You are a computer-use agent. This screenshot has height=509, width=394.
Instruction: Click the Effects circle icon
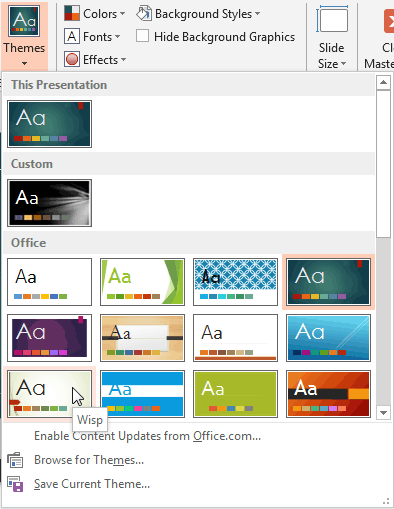(x=72, y=59)
